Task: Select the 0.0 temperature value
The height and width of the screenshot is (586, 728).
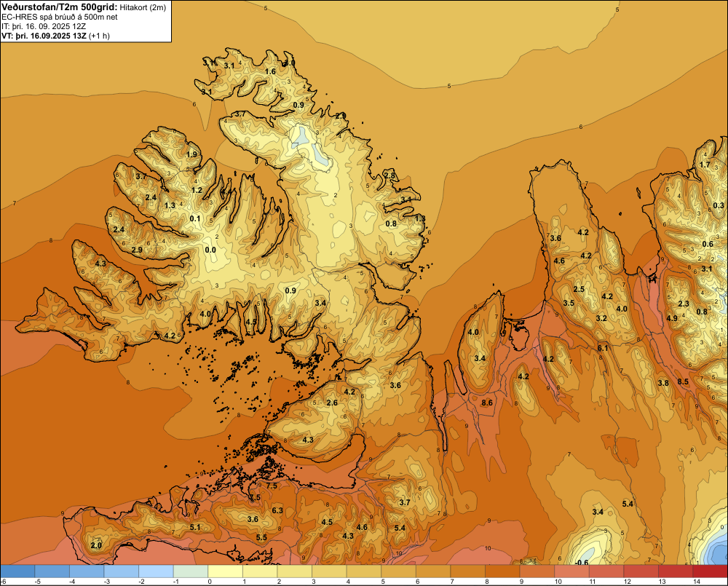Action: pos(210,250)
